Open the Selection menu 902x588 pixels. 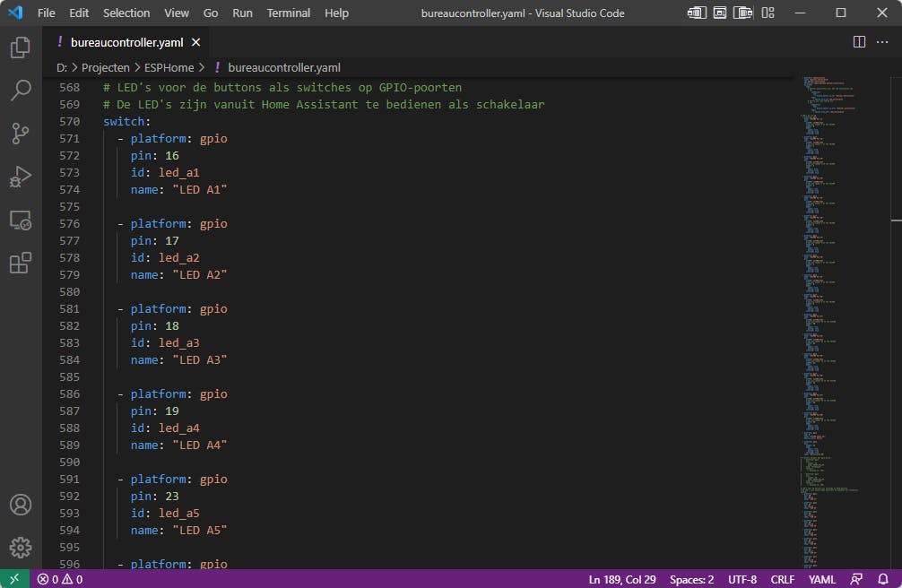coord(126,13)
